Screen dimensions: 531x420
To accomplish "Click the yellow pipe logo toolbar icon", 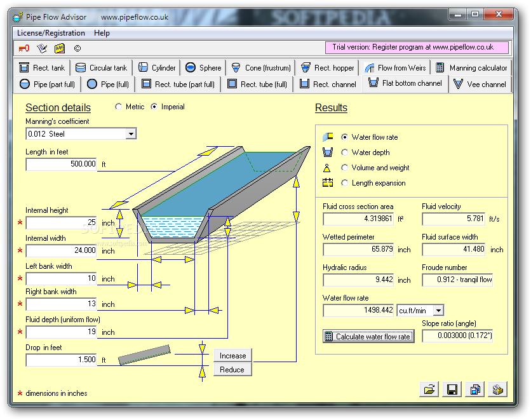I will coord(60,48).
